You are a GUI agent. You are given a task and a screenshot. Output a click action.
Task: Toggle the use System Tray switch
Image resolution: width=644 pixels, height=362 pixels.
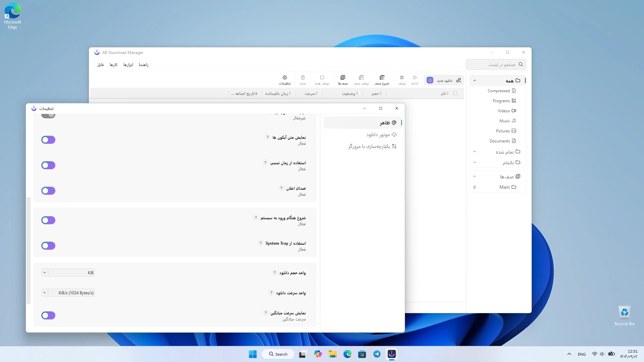[48, 246]
